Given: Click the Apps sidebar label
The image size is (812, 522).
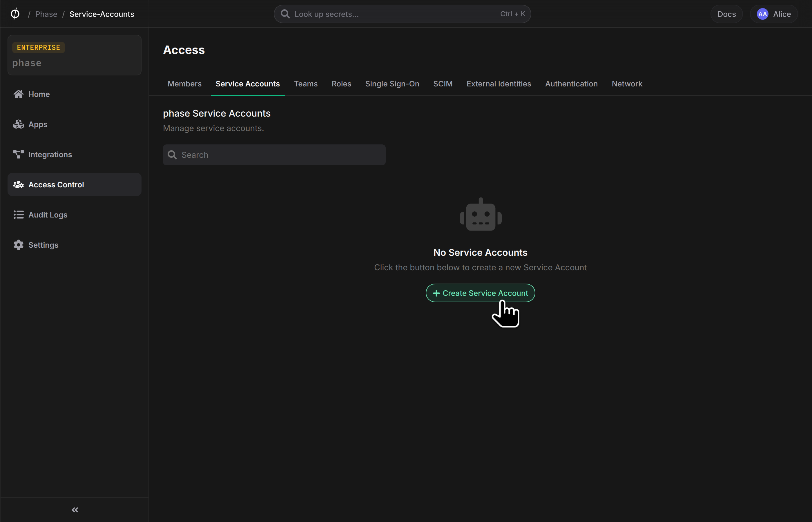Looking at the screenshot, I should tap(38, 124).
